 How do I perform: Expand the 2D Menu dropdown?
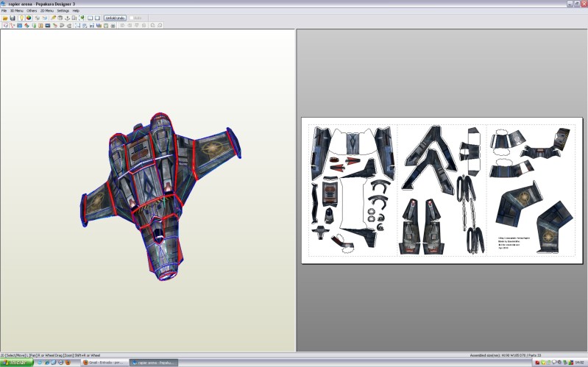tap(46, 11)
